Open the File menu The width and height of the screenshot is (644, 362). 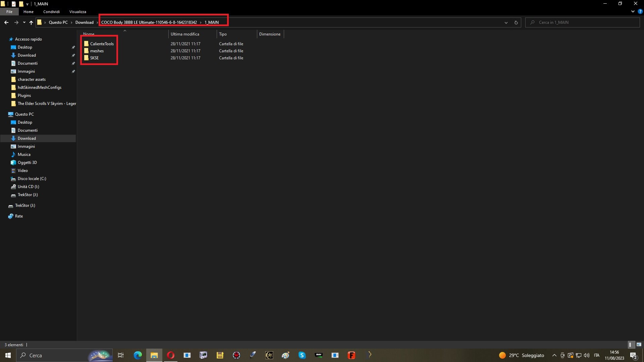click(9, 12)
